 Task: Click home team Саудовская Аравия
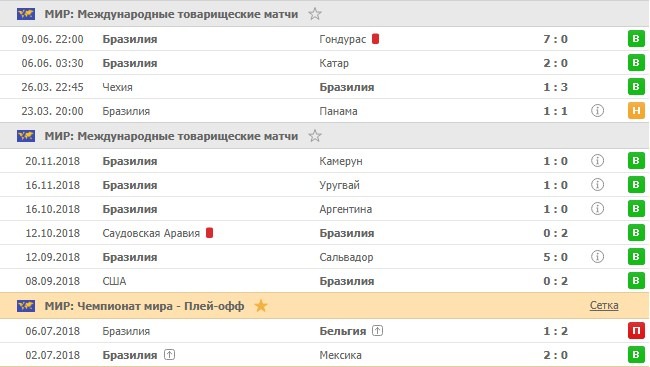pos(151,233)
